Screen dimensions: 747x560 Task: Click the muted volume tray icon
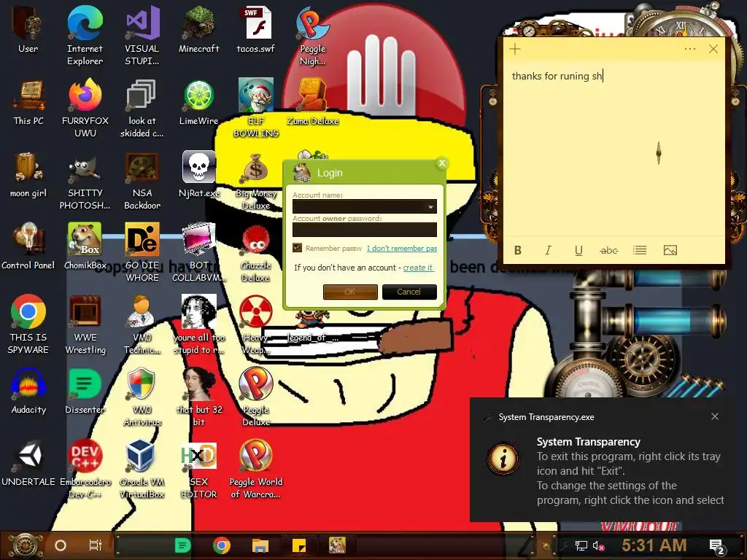click(x=598, y=545)
